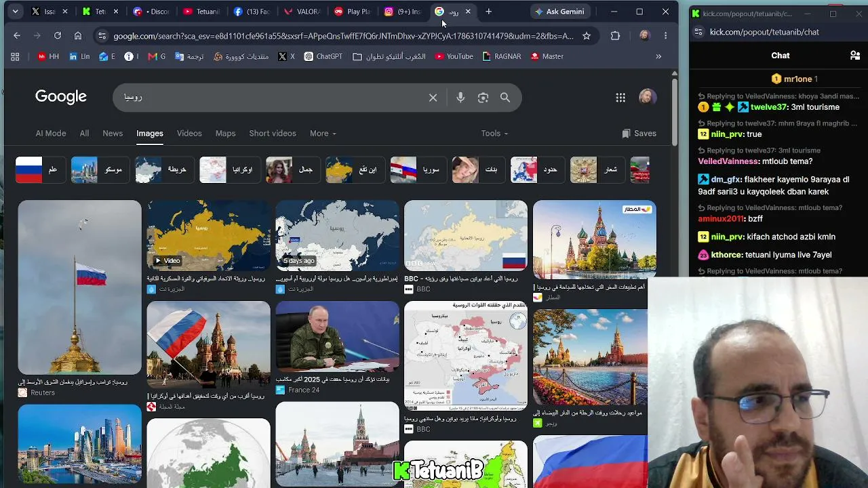This screenshot has width=868, height=488.
Task: Open Saves collection
Action: click(x=639, y=134)
